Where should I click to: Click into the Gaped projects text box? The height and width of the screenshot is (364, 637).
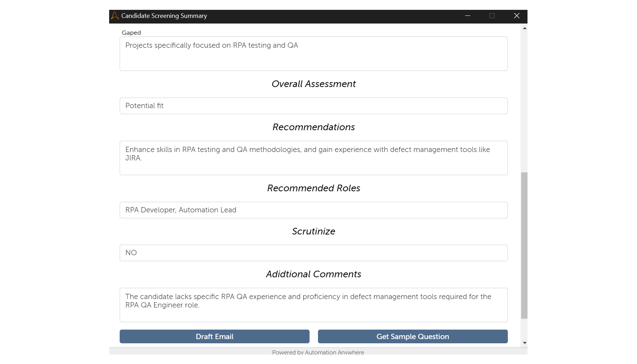(313, 54)
